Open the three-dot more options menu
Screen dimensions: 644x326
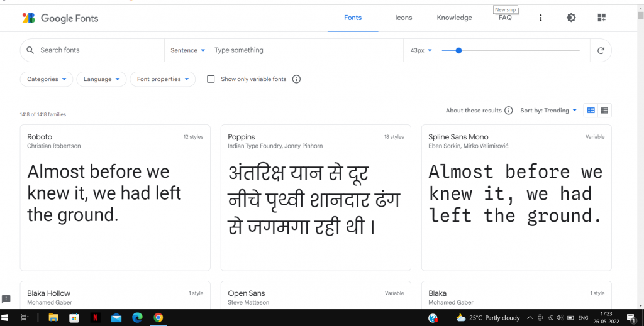[x=541, y=18]
